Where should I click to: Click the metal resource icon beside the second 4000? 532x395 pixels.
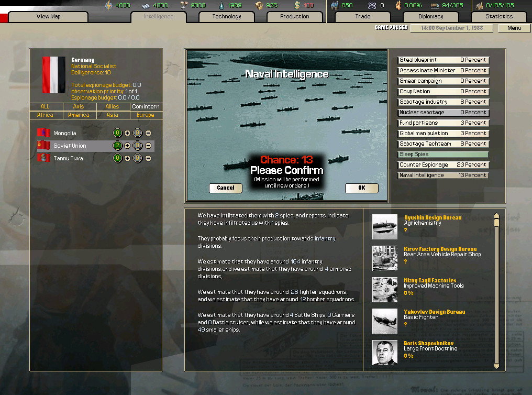click(x=146, y=6)
